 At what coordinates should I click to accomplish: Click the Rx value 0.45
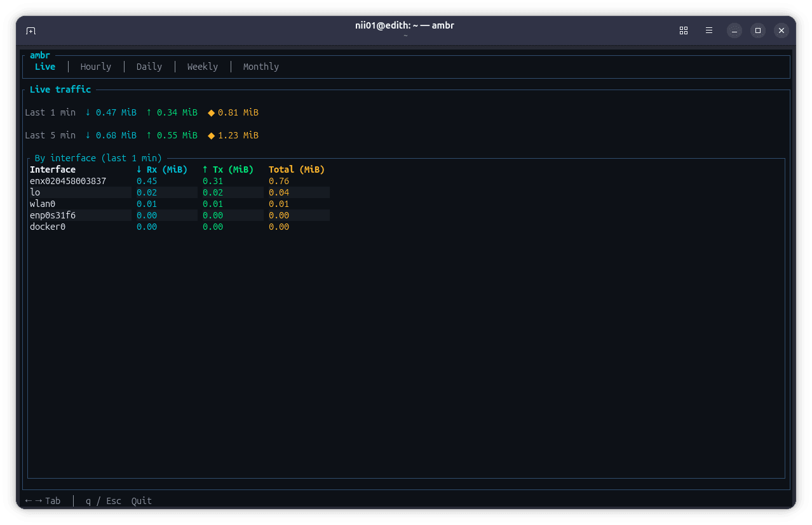147,181
